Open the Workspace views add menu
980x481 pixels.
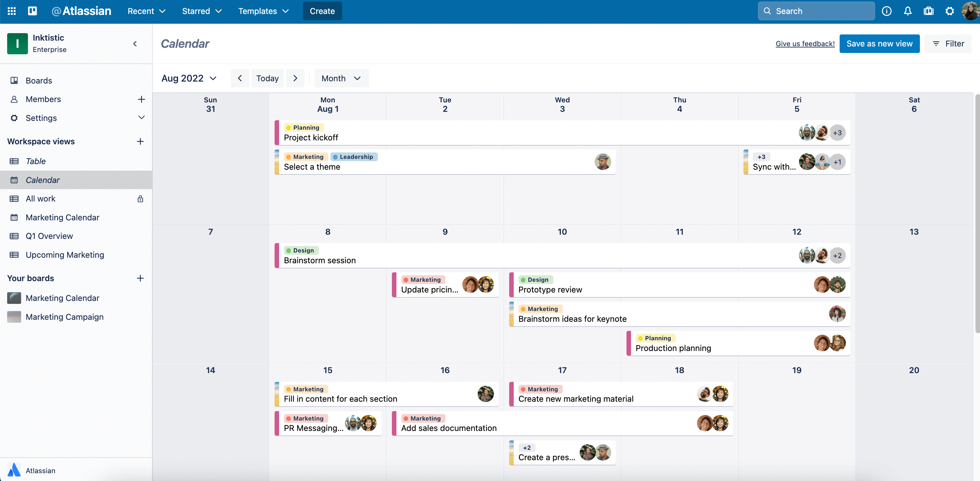[x=140, y=141]
